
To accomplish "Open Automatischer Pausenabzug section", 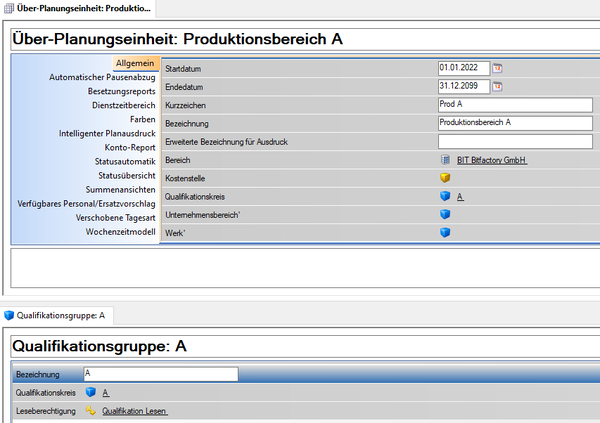I will tap(102, 77).
